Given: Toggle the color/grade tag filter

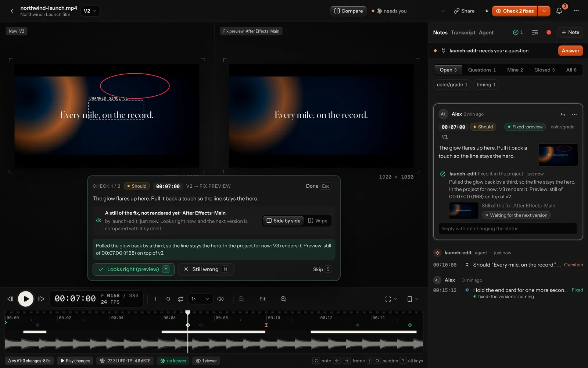Looking at the screenshot, I should [x=452, y=85].
